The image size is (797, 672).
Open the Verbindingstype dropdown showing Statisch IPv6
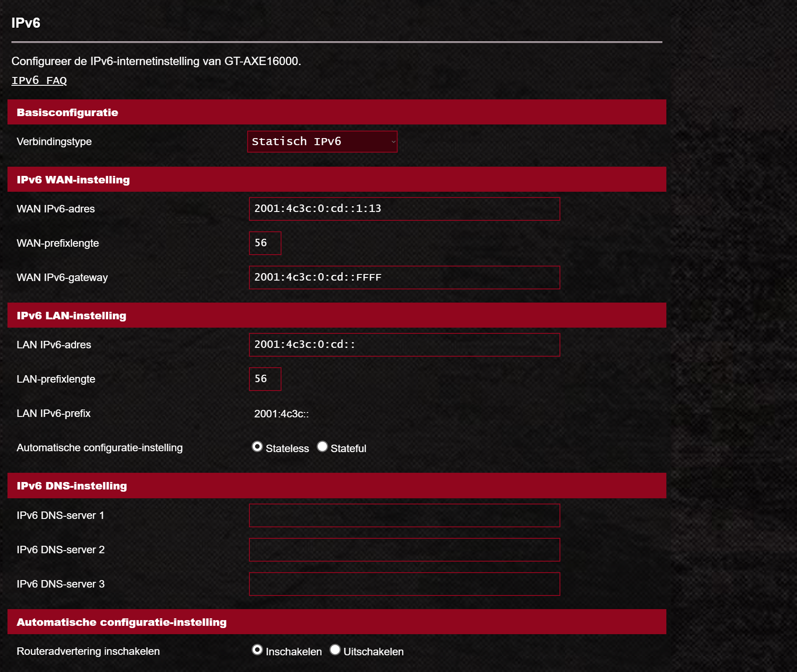[x=322, y=142]
